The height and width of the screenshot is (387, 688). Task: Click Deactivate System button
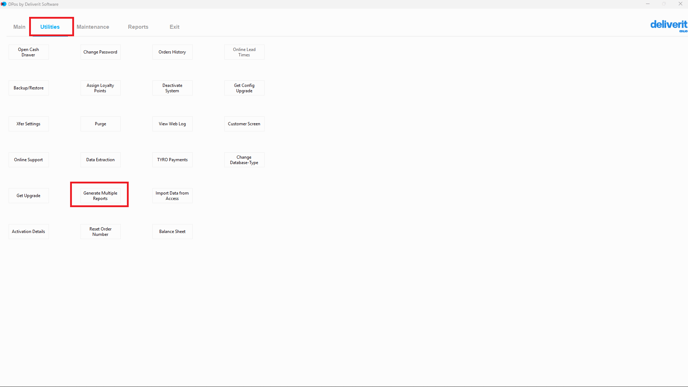172,88
